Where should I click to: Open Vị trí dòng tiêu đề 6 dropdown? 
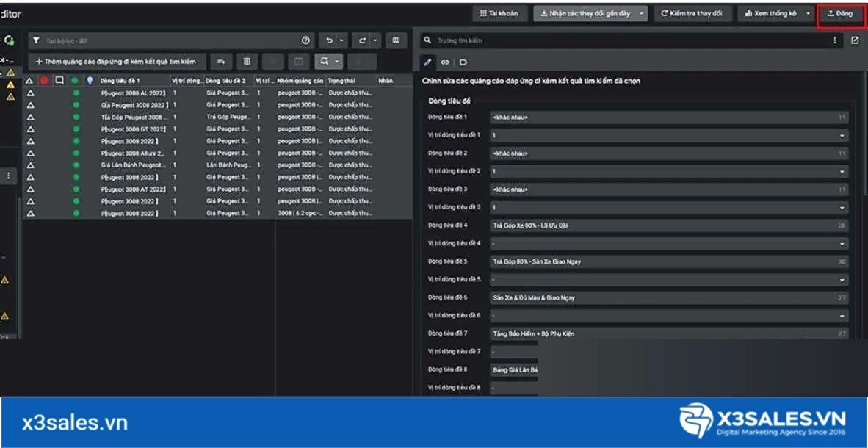click(x=669, y=316)
